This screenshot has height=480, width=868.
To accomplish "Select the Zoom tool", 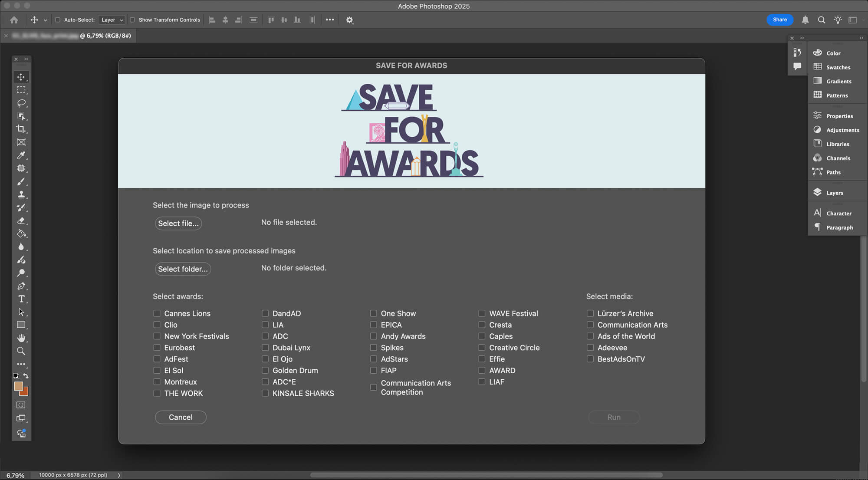I will [x=21, y=351].
